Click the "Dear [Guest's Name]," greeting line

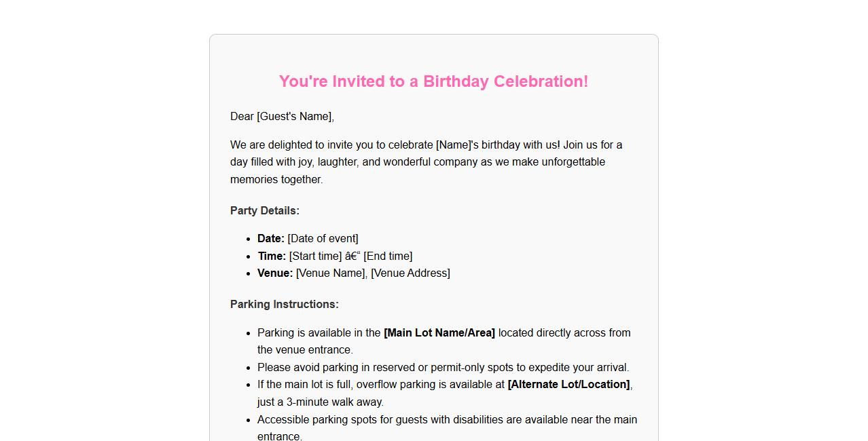(x=282, y=117)
